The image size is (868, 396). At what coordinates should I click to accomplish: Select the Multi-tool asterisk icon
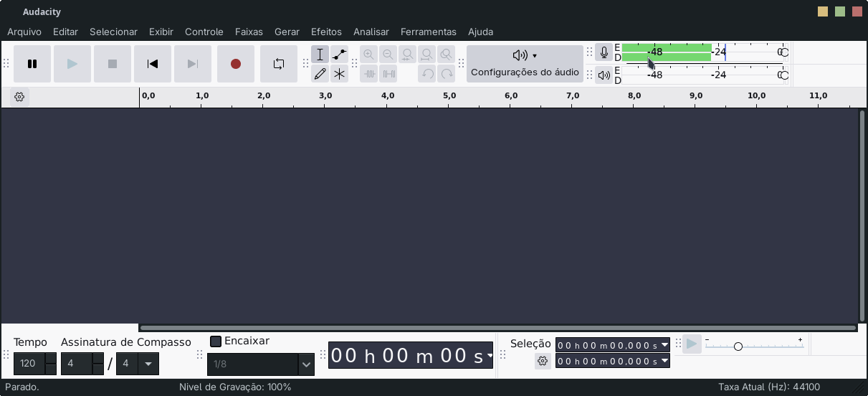[x=340, y=74]
